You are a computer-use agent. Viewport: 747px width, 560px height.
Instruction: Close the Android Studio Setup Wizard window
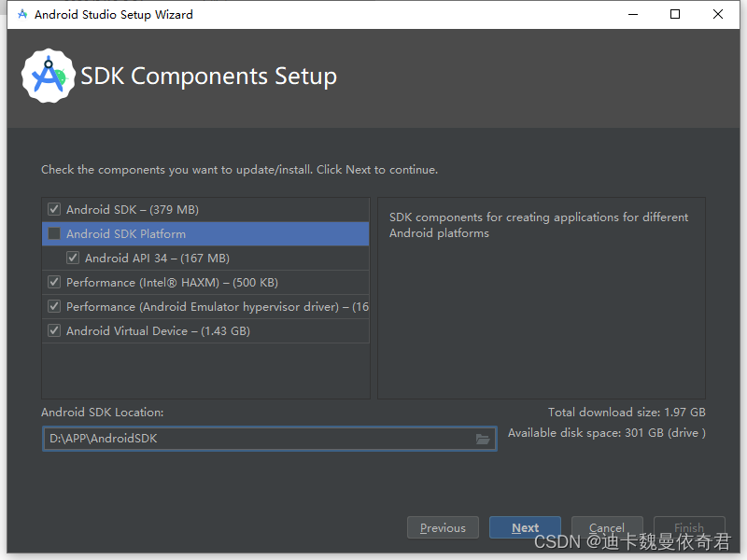click(x=718, y=14)
